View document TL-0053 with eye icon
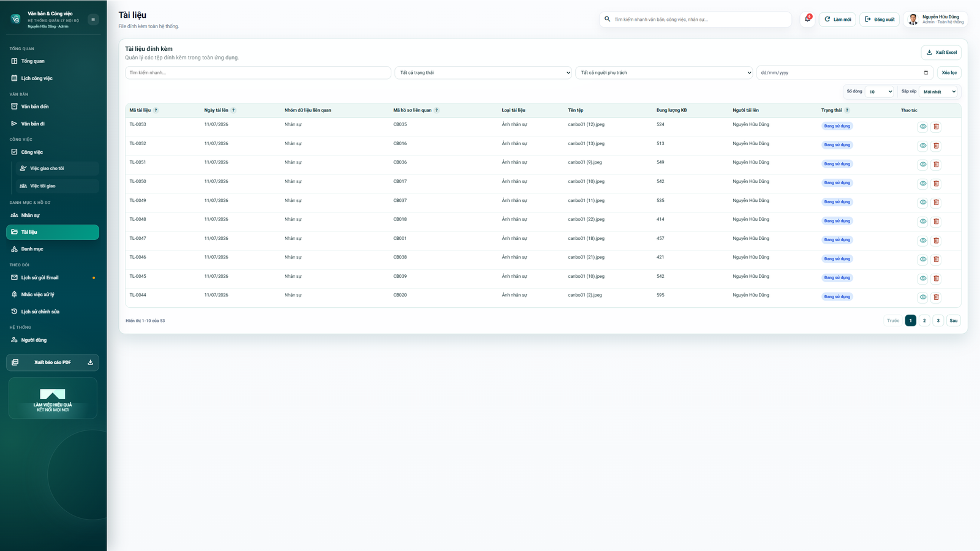 click(922, 127)
